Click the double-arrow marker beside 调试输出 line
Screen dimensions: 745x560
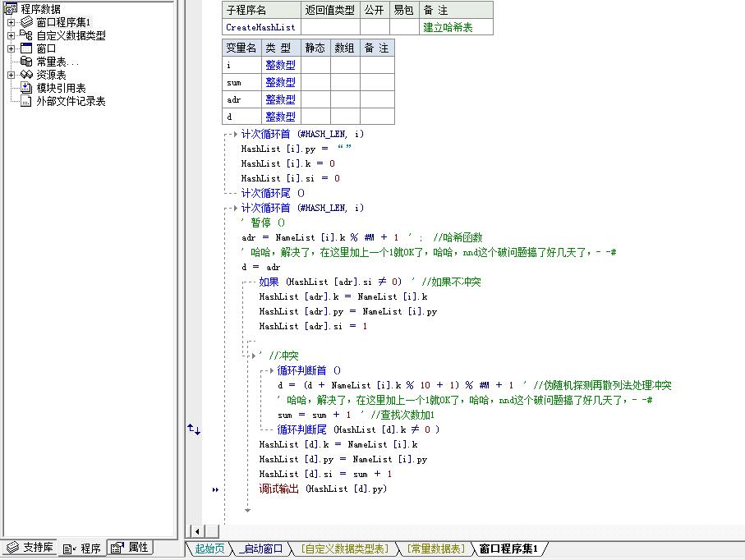(x=215, y=489)
